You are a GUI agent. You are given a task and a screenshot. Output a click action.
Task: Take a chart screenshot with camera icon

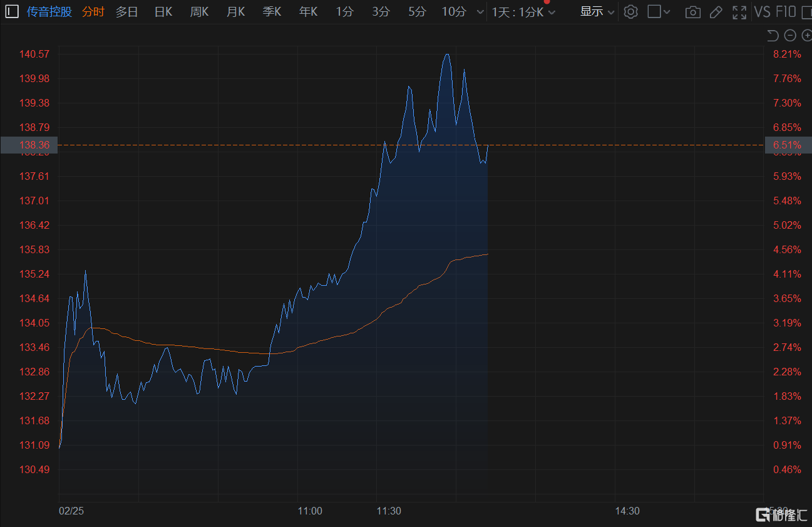point(692,12)
